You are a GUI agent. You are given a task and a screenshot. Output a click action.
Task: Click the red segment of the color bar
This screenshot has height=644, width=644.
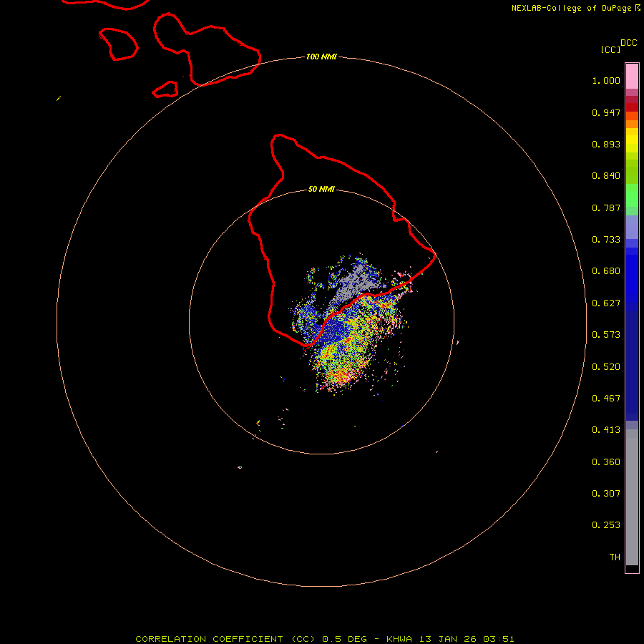coord(632,107)
